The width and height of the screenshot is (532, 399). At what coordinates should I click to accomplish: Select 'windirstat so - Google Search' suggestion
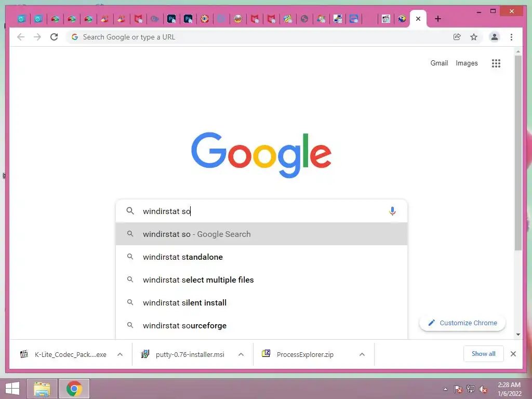click(261, 234)
